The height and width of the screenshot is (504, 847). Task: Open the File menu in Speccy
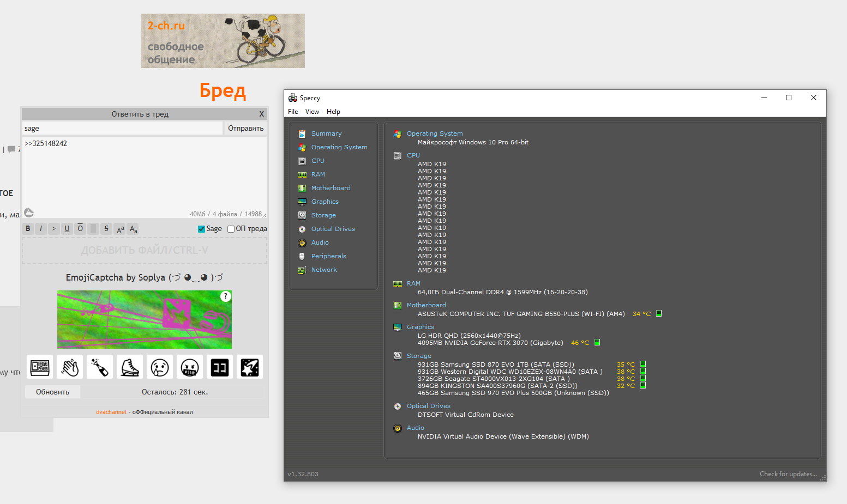pos(293,112)
